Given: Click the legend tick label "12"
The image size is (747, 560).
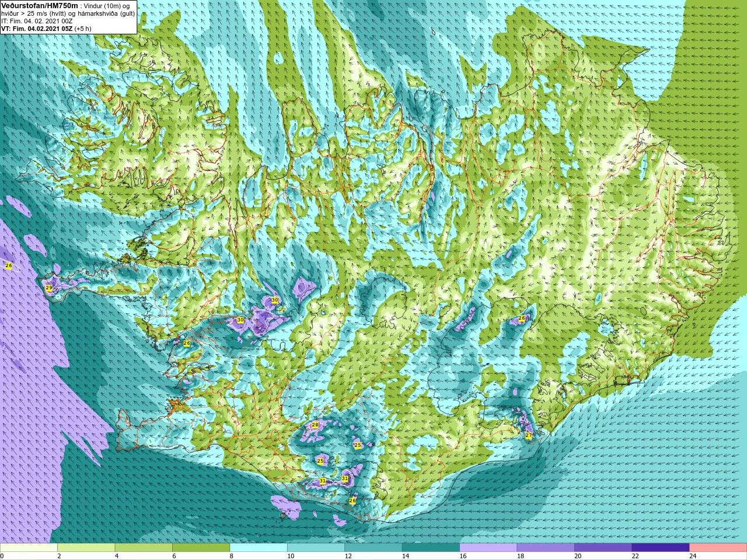Looking at the screenshot, I should click(x=348, y=556).
